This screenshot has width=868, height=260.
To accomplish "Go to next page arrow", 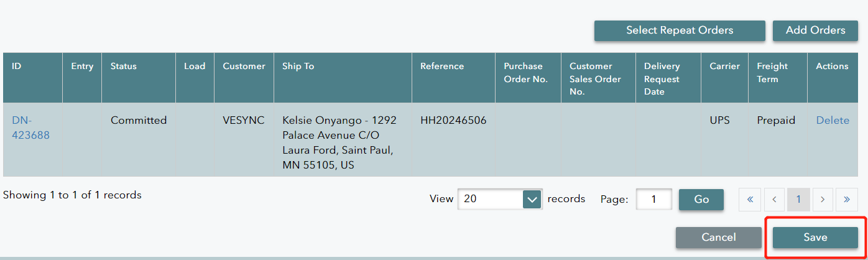I will (823, 200).
